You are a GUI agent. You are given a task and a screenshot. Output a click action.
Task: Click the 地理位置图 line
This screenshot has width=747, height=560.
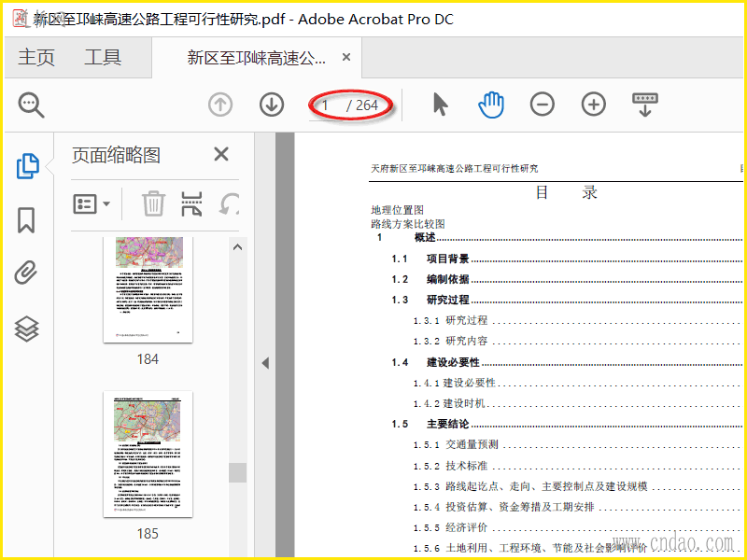pyautogui.click(x=398, y=210)
